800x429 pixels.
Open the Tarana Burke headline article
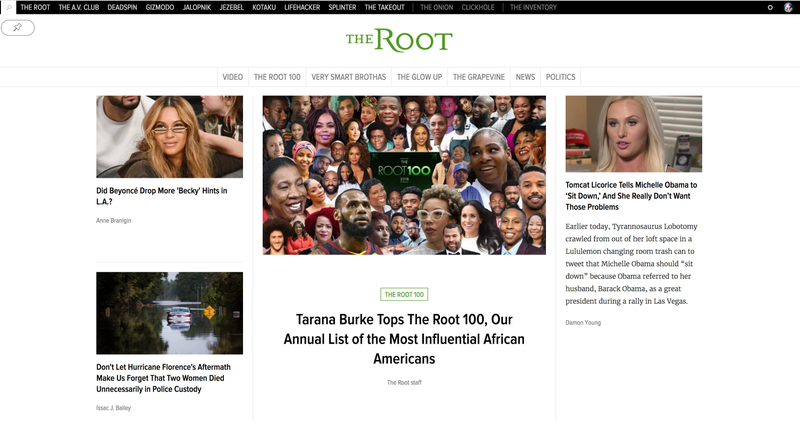pyautogui.click(x=404, y=339)
